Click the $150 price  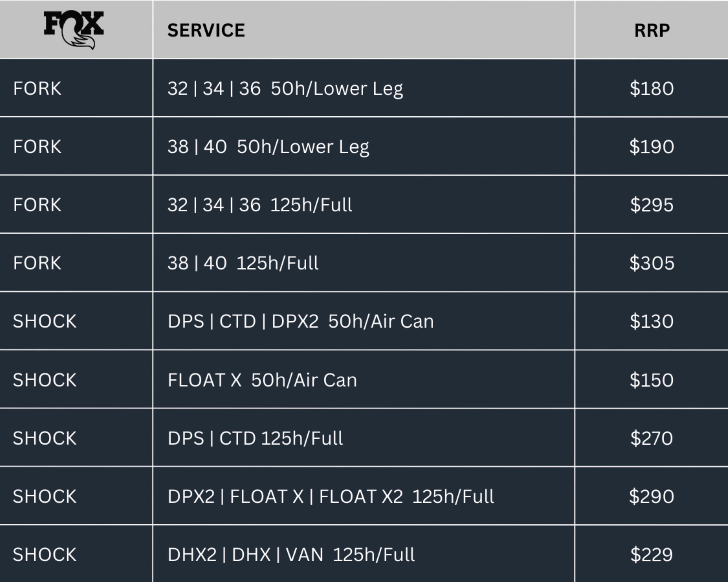point(652,380)
